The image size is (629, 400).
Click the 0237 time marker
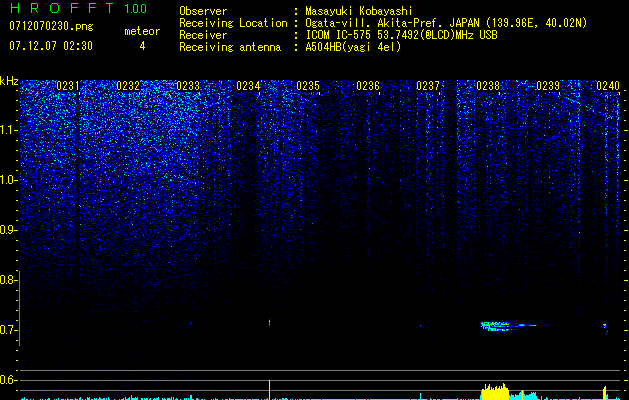(428, 85)
